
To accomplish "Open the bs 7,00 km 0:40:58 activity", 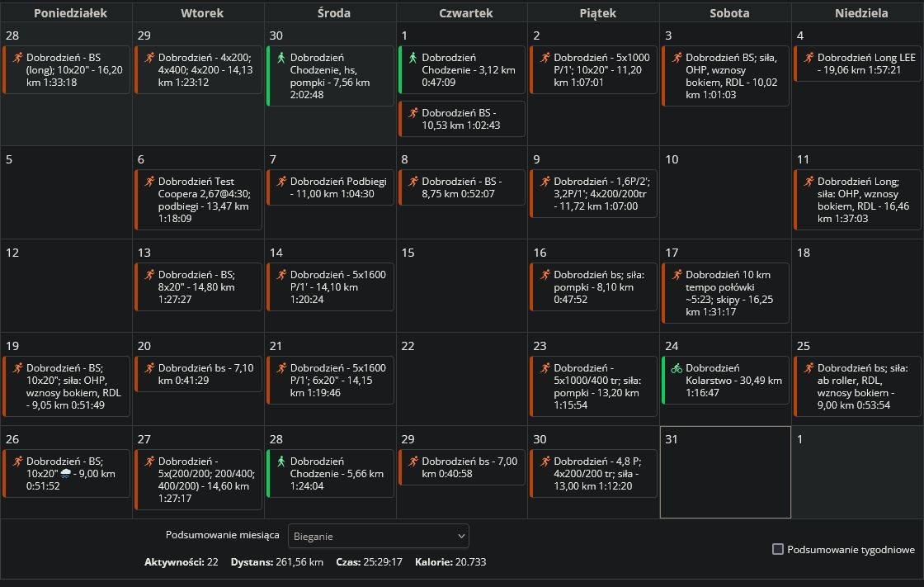I will tap(461, 467).
